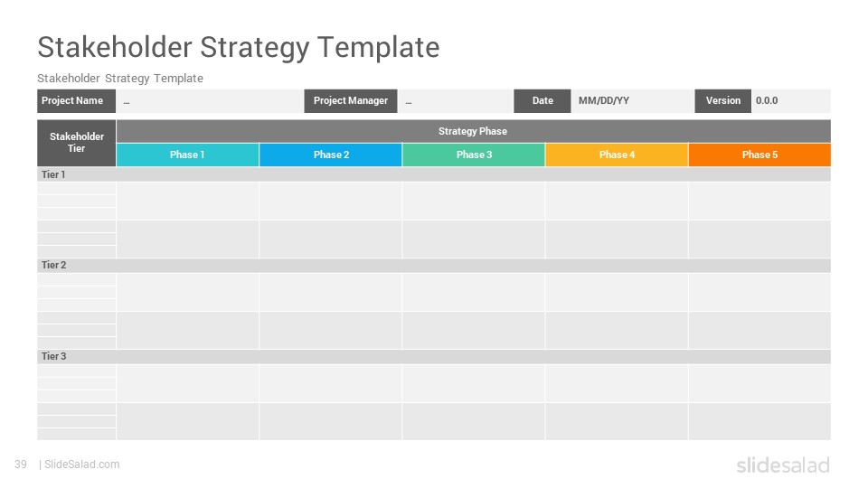The image size is (868, 488).
Task: Click the orange Phase 5 header
Action: [759, 155]
